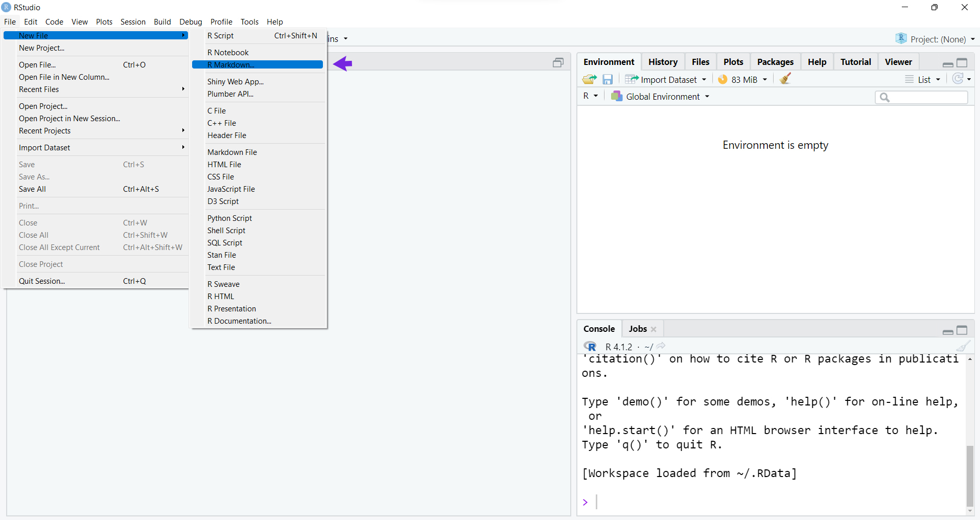Click Open File in New Column...
The width and height of the screenshot is (980, 520).
[x=96, y=77]
